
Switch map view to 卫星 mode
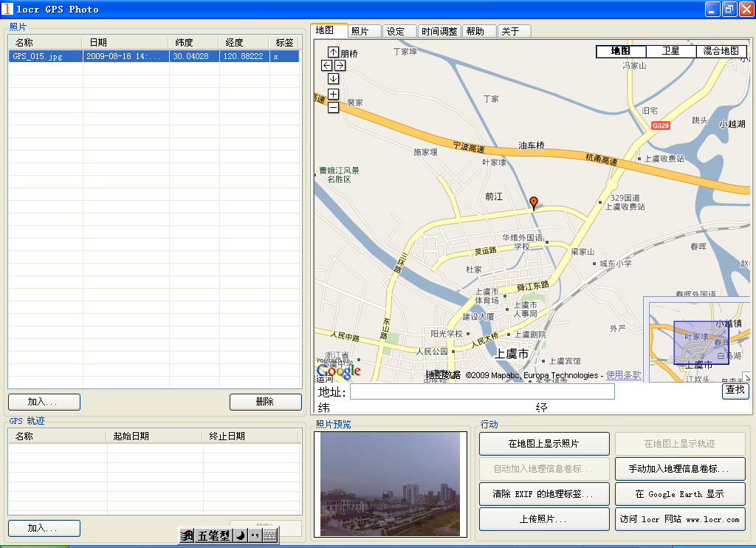pos(670,51)
